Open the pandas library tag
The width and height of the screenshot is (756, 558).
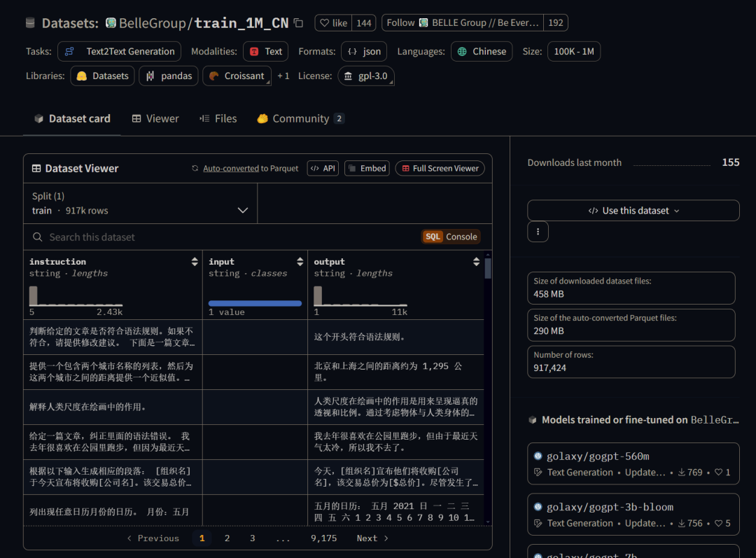[168, 76]
